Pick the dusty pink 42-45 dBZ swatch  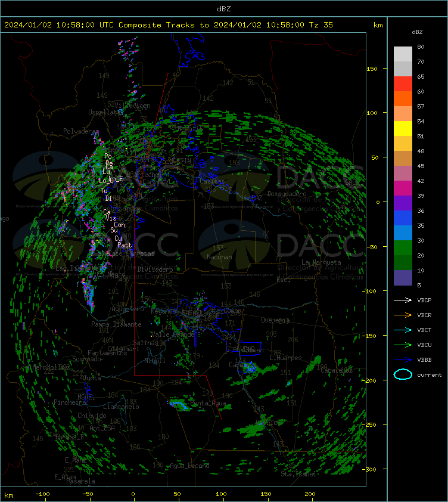click(403, 173)
